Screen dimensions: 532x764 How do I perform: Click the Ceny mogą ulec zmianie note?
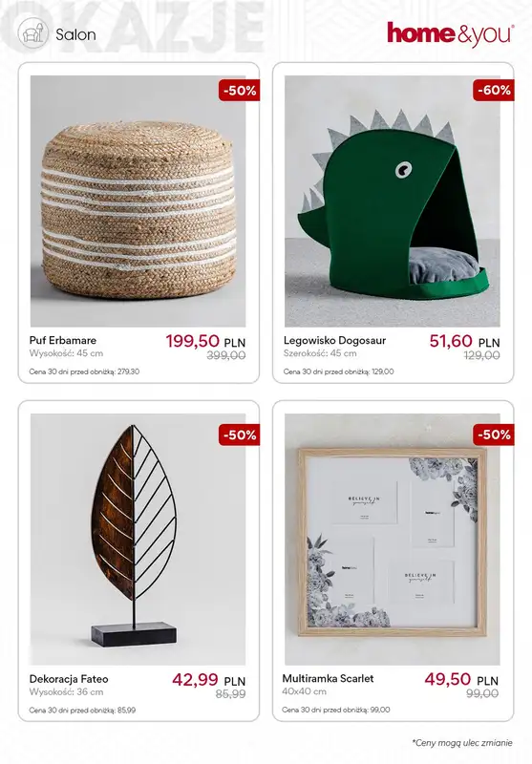point(462,743)
